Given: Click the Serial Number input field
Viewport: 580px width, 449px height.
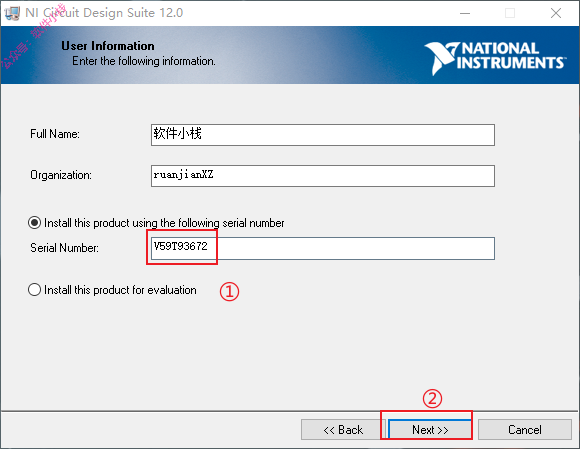Looking at the screenshot, I should coord(323,249).
